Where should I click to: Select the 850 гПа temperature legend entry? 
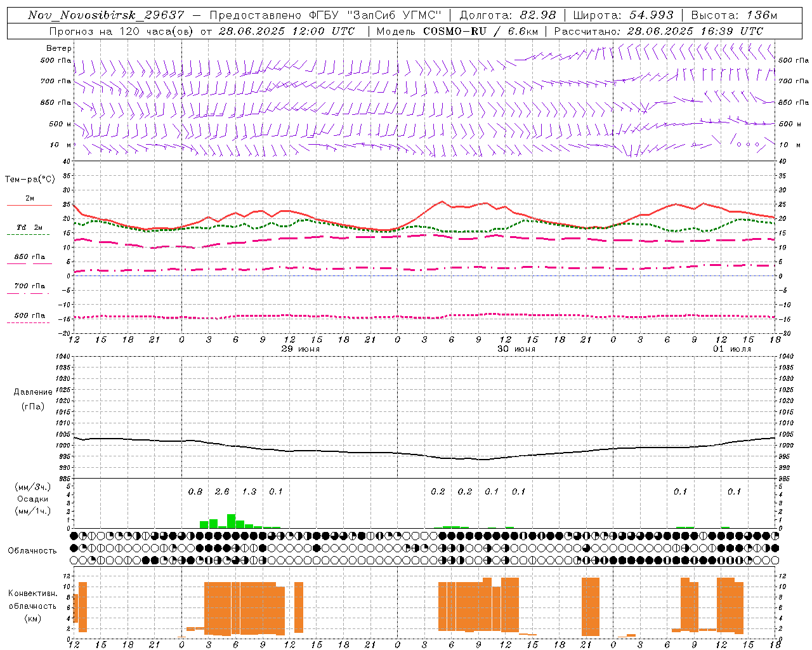tap(30, 257)
